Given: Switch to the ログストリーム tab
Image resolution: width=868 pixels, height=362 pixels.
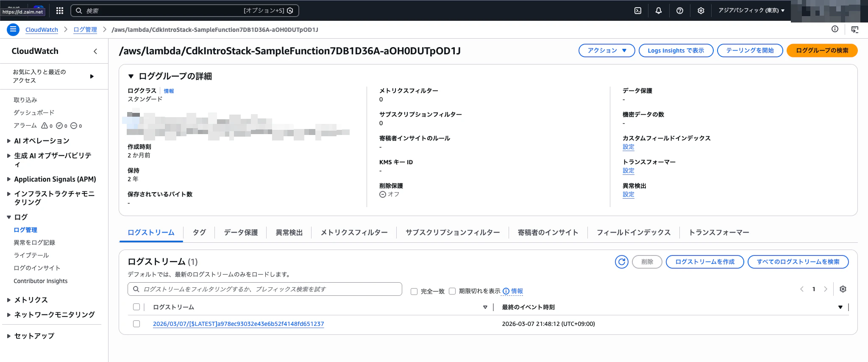Looking at the screenshot, I should (x=151, y=233).
